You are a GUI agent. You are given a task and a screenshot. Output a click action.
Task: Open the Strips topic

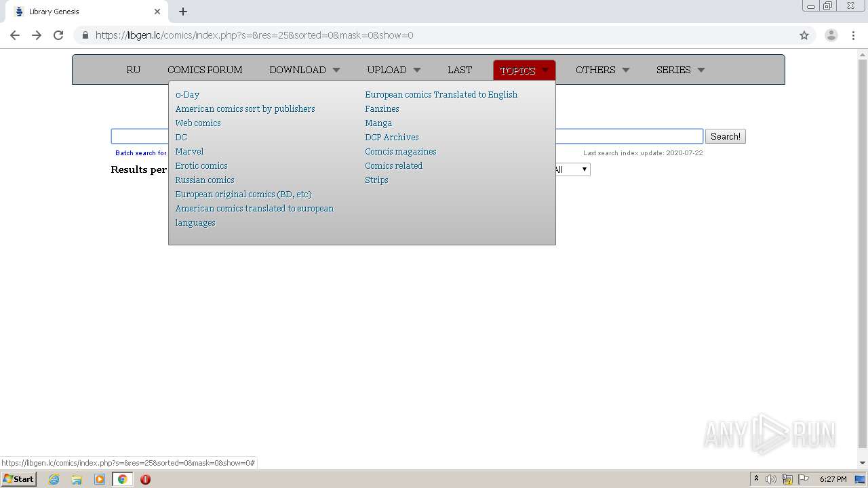(x=376, y=180)
